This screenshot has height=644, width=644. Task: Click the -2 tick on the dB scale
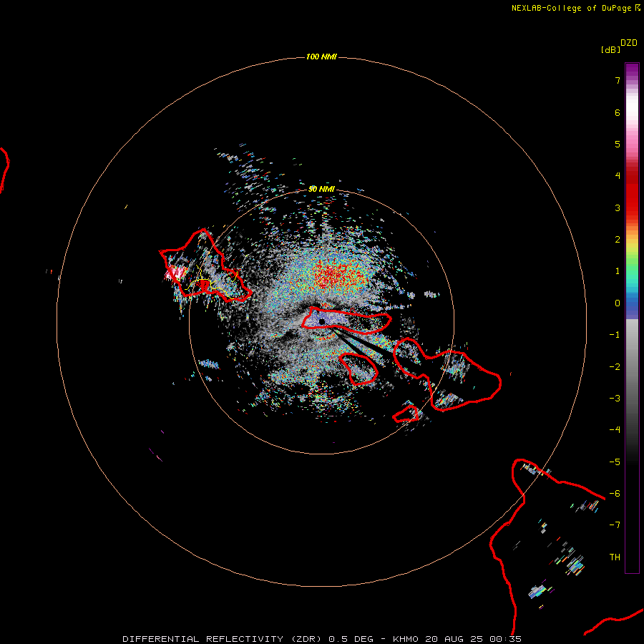pyautogui.click(x=615, y=367)
